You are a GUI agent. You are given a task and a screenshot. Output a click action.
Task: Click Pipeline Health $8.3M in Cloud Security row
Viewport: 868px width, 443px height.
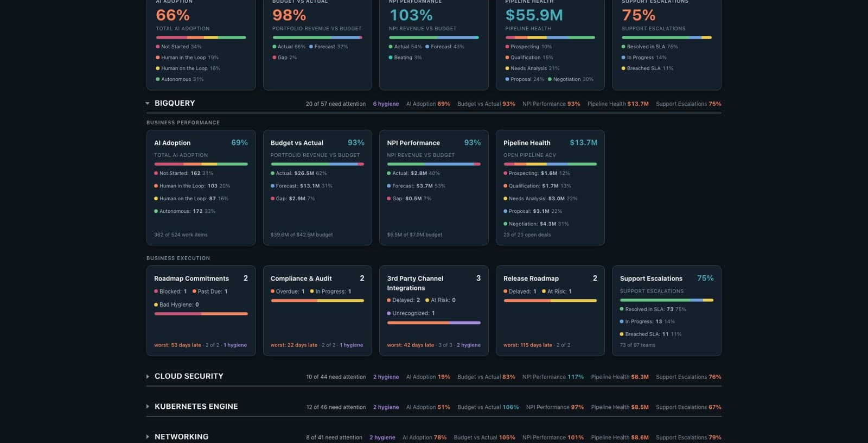point(620,377)
